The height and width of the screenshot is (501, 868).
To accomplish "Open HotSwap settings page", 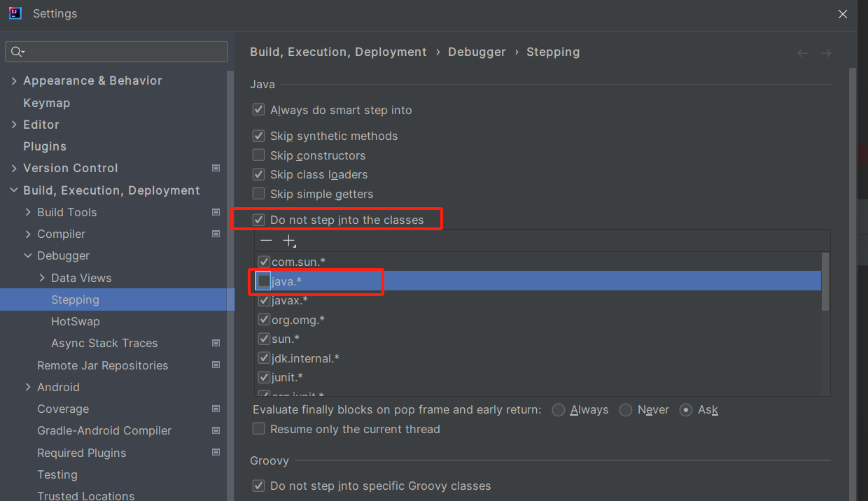I will point(76,321).
